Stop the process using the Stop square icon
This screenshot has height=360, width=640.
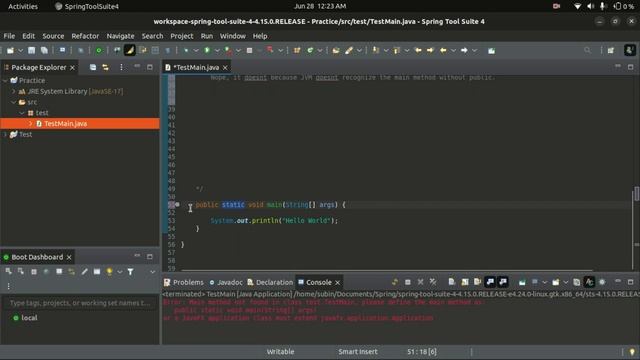tap(249, 50)
